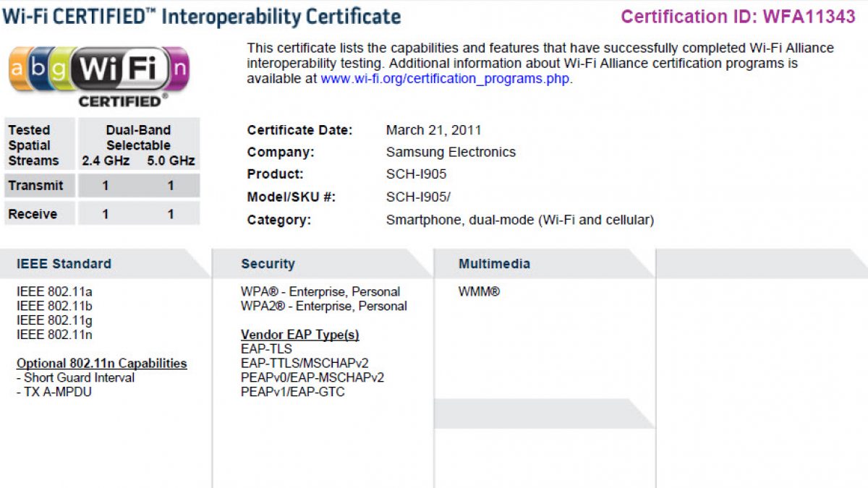This screenshot has width=868, height=488.
Task: Click the Tested Spatial Streams table header
Action: [x=33, y=145]
